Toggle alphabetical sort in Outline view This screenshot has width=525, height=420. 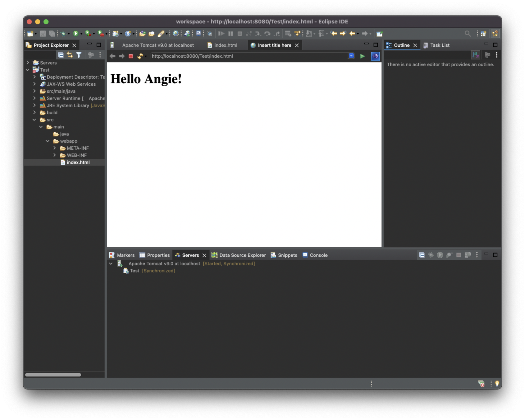[476, 55]
